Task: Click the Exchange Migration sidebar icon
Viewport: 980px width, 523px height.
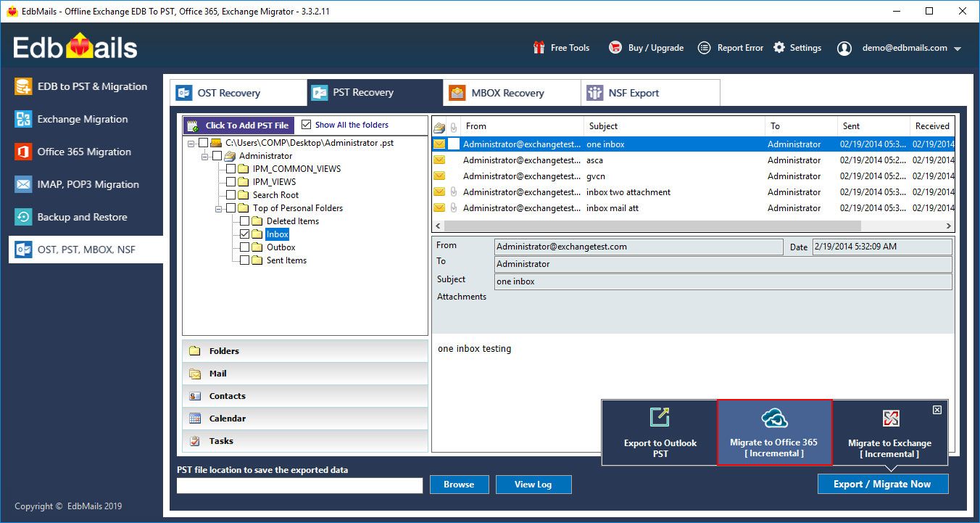Action: 23,119
